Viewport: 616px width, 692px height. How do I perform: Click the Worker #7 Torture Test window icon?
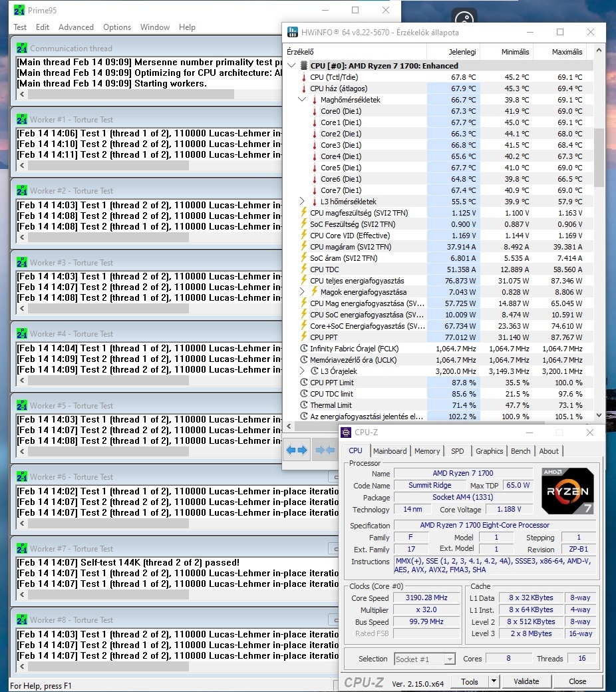(x=22, y=548)
